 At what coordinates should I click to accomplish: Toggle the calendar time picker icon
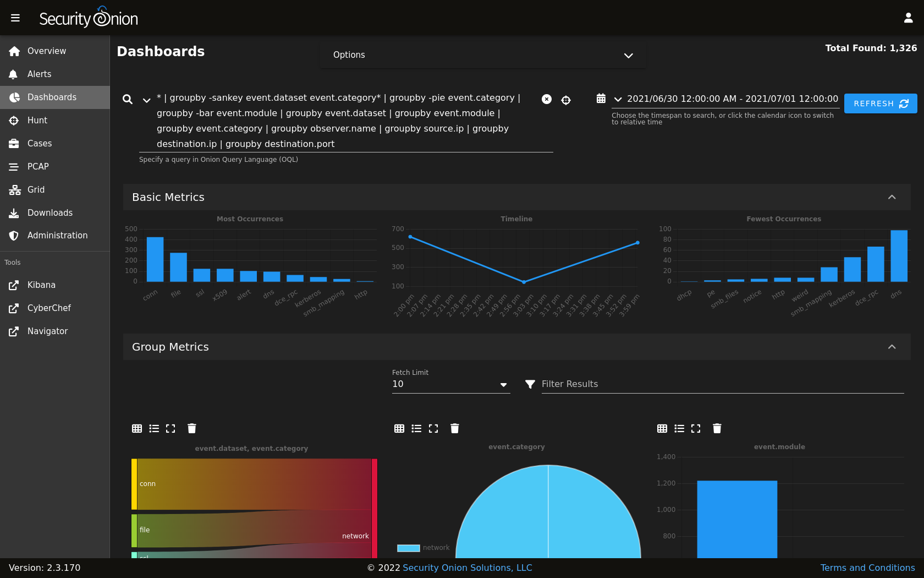(601, 99)
